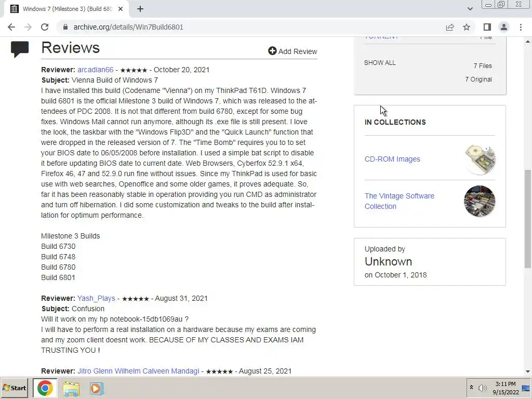Click the Add Review link text

point(298,51)
